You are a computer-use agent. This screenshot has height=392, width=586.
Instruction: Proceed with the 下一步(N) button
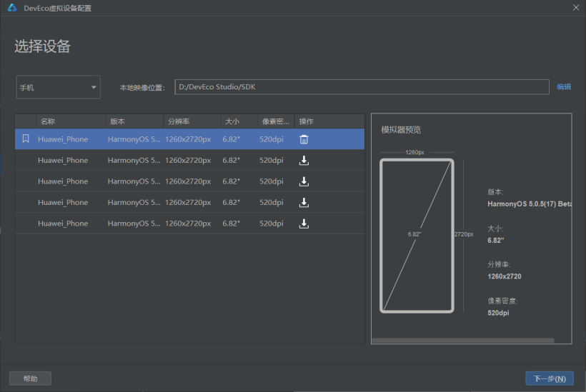pyautogui.click(x=550, y=378)
